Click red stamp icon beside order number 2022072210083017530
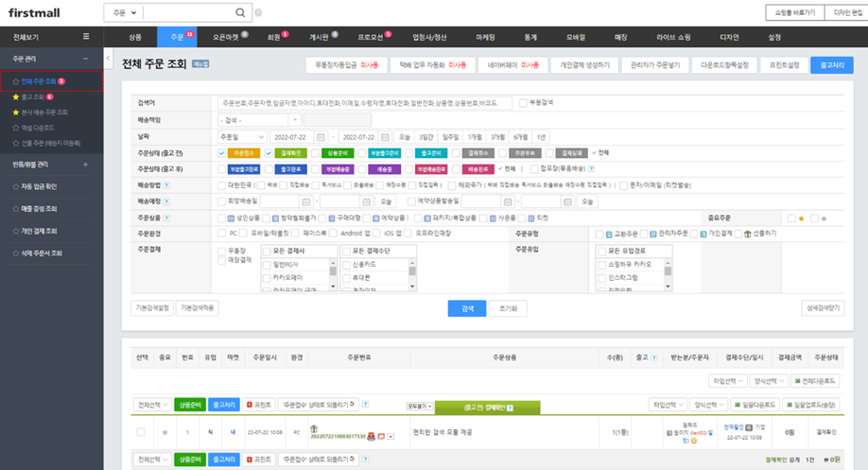 click(371, 437)
